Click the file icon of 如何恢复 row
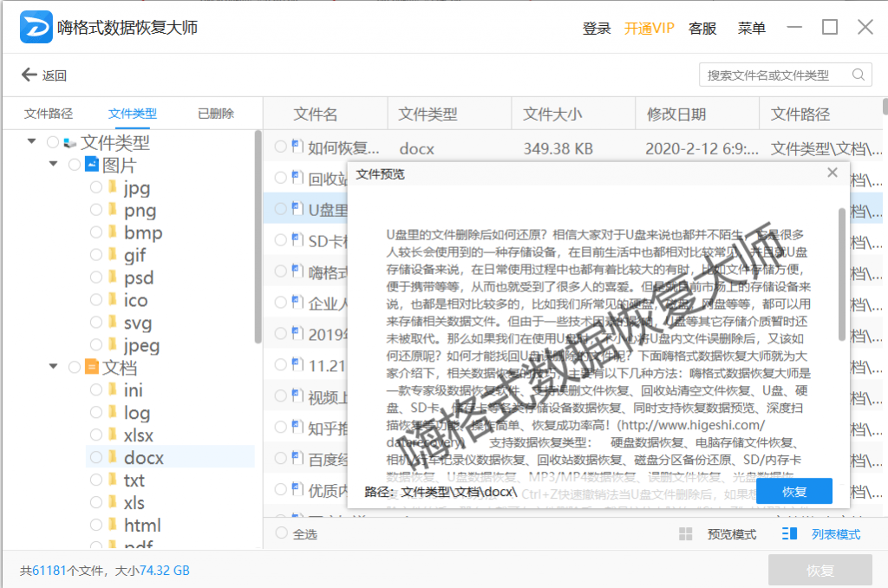888x588 pixels. [297, 147]
